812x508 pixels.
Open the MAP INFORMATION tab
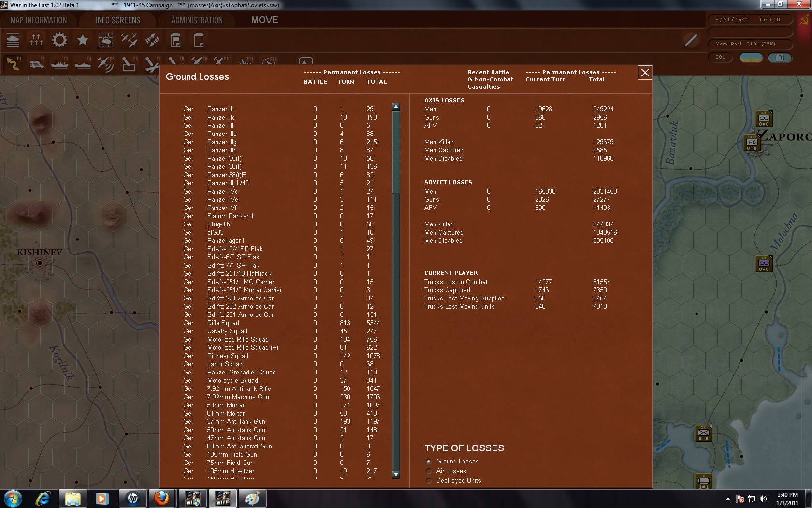[39, 20]
